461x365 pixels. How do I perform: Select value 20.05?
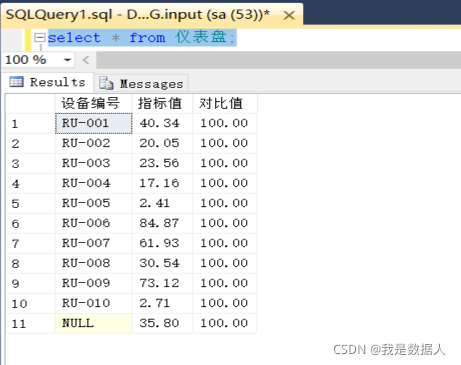[162, 143]
